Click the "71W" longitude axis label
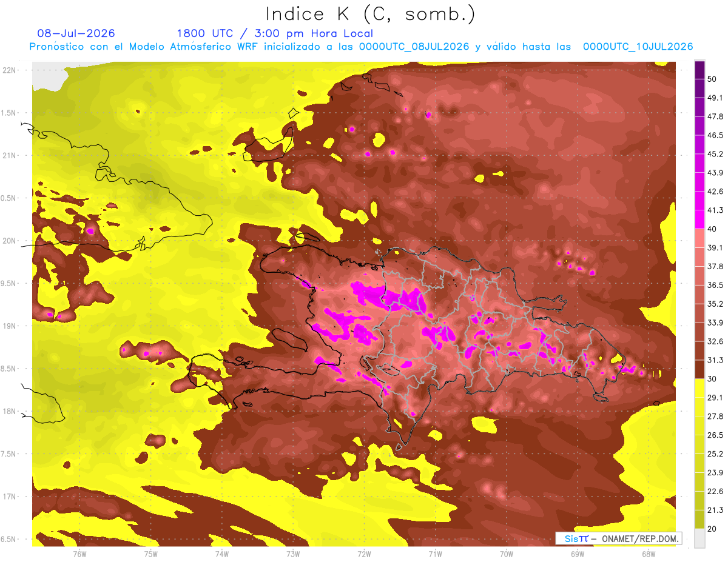 pyautogui.click(x=435, y=554)
